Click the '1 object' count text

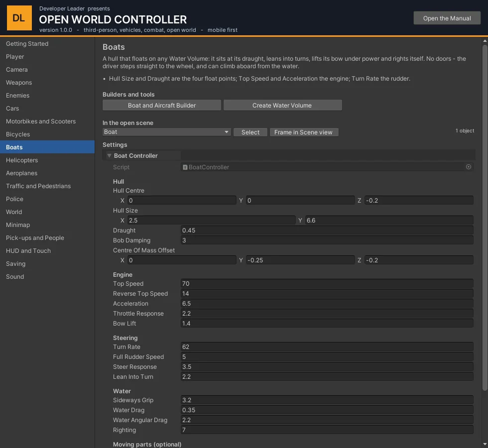[x=465, y=130]
